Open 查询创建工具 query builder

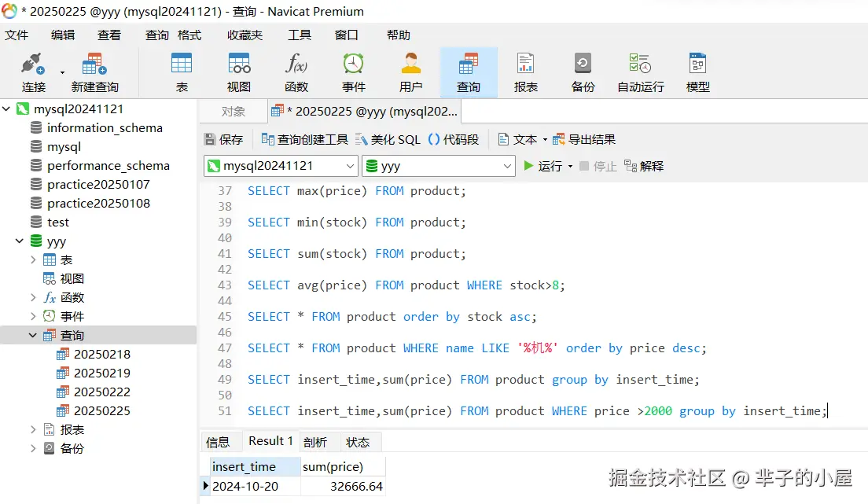pos(304,140)
